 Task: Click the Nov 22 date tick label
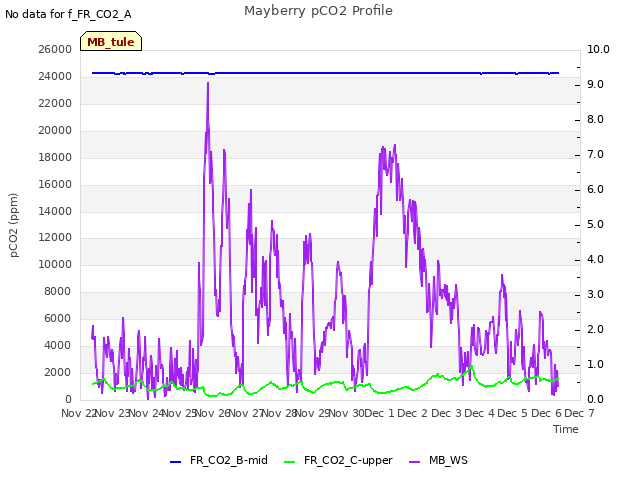[79, 413]
